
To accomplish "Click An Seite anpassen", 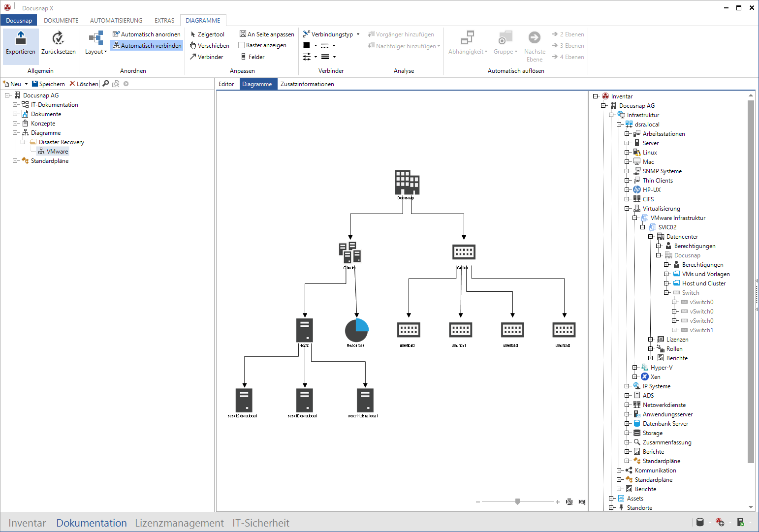I will pyautogui.click(x=267, y=34).
